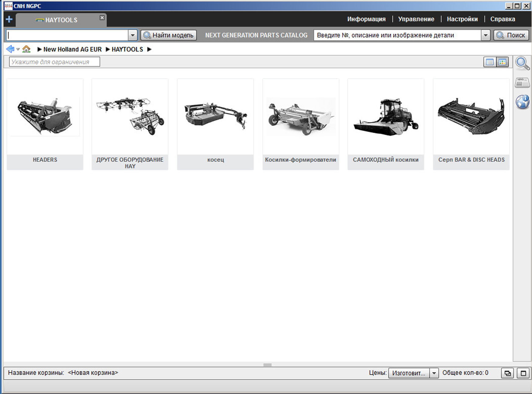Image resolution: width=532 pixels, height=394 pixels.
Task: Go to the home icon in breadcrumb
Action: coord(26,49)
